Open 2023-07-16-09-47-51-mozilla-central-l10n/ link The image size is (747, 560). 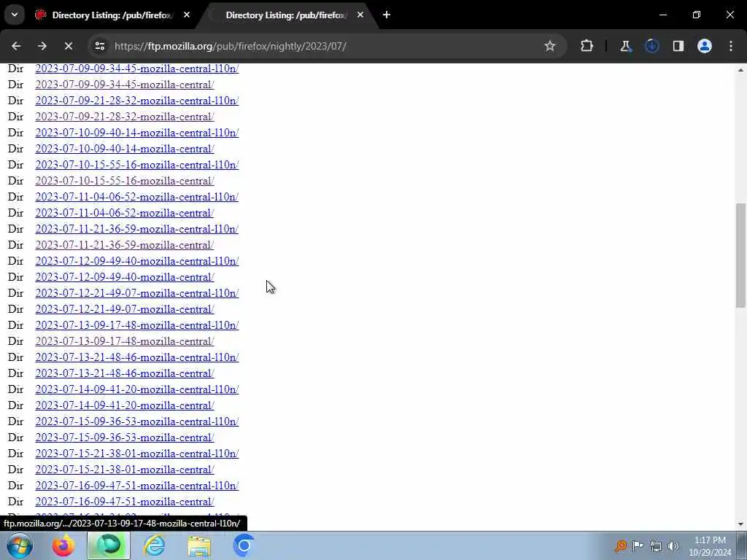(x=136, y=486)
